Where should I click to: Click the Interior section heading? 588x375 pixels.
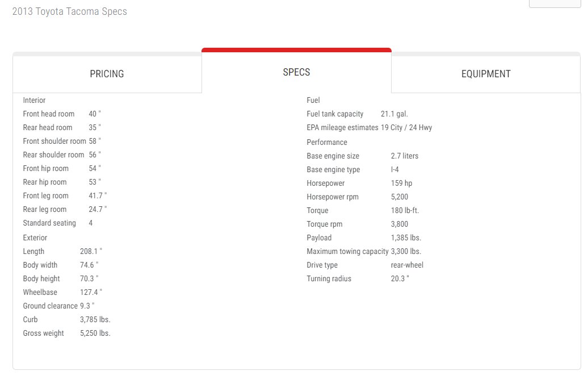tap(34, 100)
